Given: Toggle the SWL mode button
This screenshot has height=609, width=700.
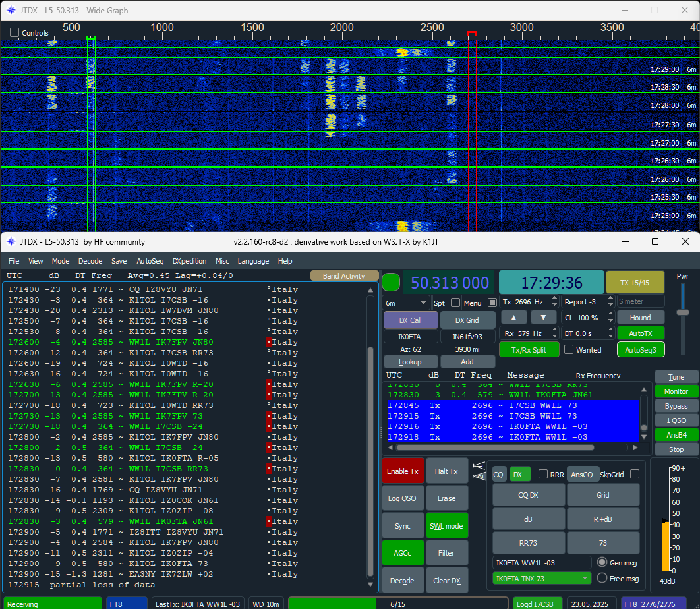Looking at the screenshot, I should pyautogui.click(x=446, y=526).
